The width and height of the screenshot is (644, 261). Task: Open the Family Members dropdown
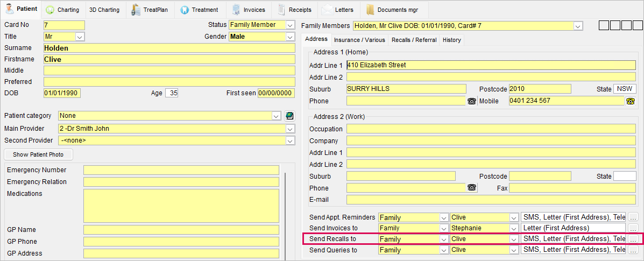pos(578,26)
